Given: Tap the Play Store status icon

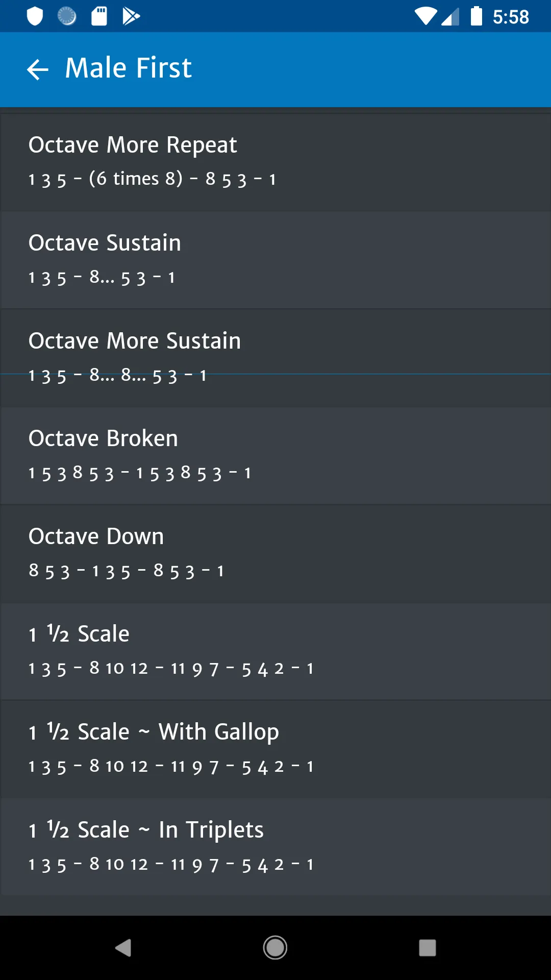Looking at the screenshot, I should pyautogui.click(x=131, y=16).
